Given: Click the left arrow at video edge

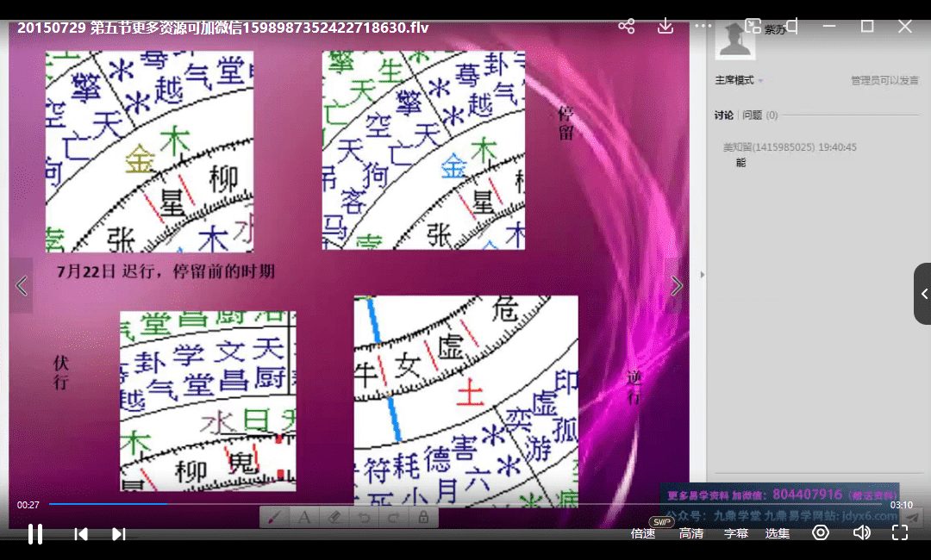Looking at the screenshot, I should [22, 285].
